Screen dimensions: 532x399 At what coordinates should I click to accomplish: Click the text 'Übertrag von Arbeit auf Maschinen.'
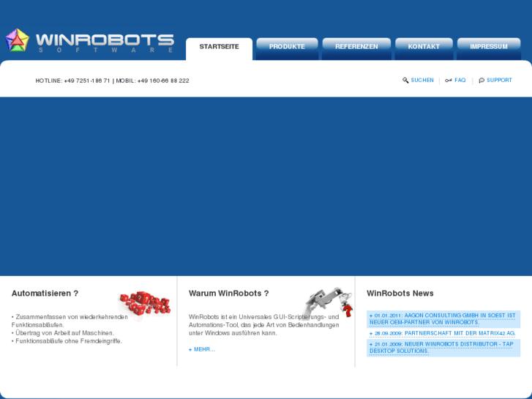[63, 333]
